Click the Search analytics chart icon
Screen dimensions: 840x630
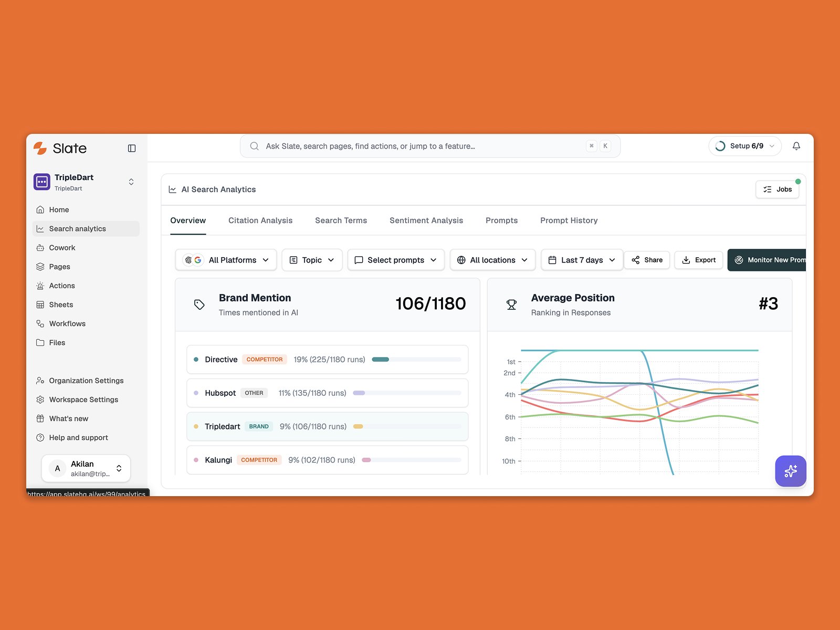(40, 229)
